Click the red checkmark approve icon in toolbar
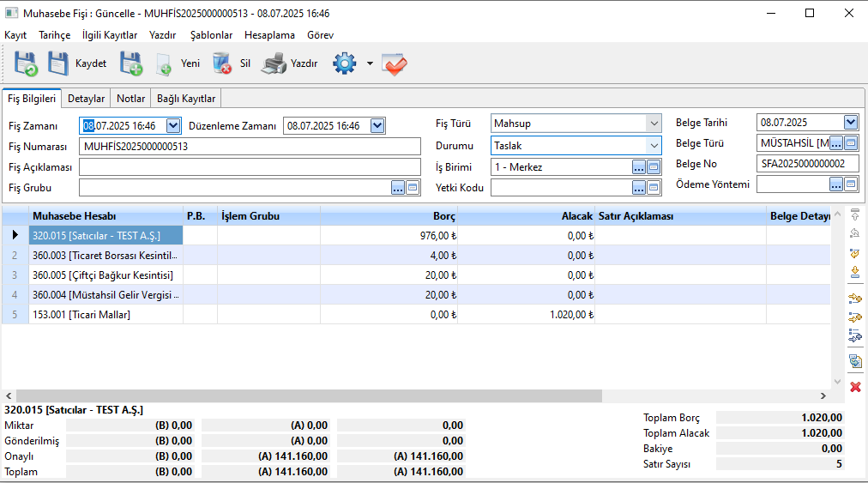The height and width of the screenshot is (483, 868). [394, 64]
